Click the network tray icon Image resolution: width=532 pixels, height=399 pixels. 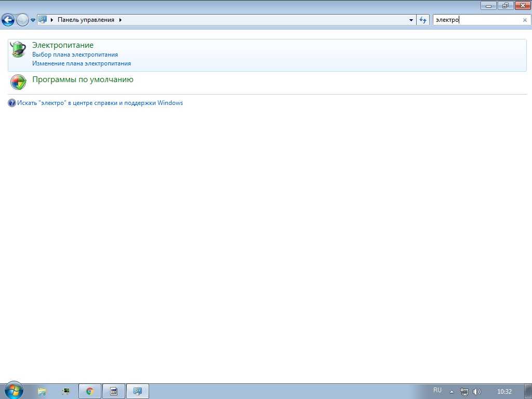464,391
